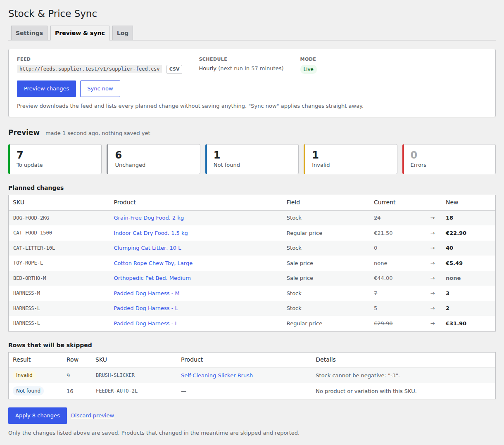Click the Invalid result badge
This screenshot has height=445, width=504.
click(x=24, y=375)
